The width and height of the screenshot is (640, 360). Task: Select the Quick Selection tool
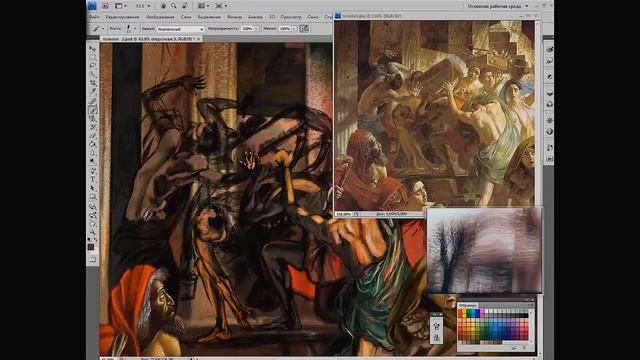[93, 74]
